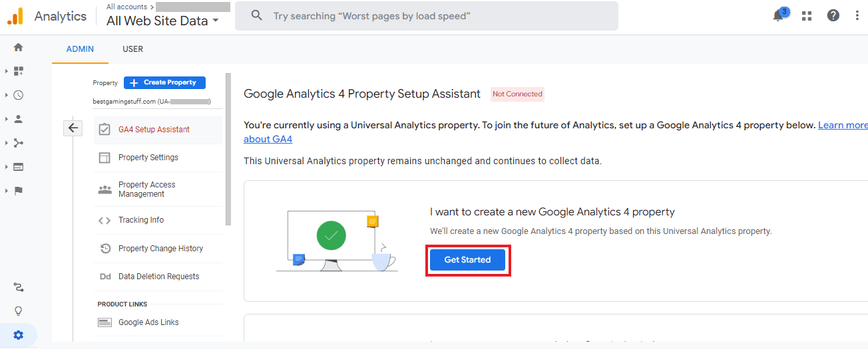Click the property column scrollbar
Viewport: 868px width, 349px height.
point(228,150)
